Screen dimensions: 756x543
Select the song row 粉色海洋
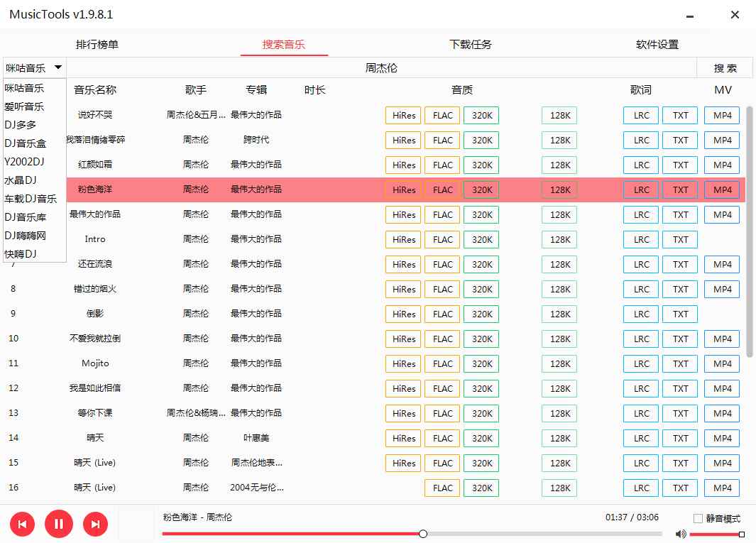tap(406, 190)
